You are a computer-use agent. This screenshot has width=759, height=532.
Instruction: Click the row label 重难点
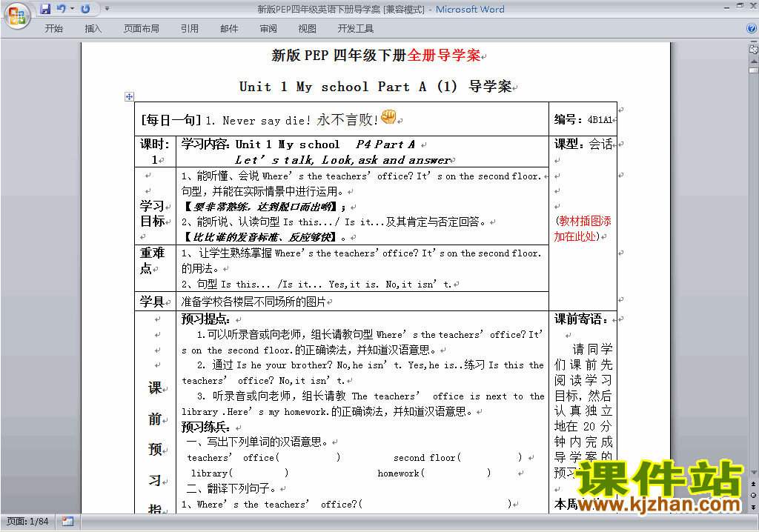coord(153,260)
